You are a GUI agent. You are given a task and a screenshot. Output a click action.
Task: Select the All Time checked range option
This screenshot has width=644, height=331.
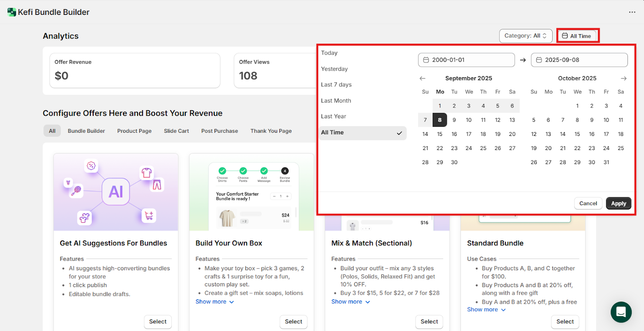pyautogui.click(x=362, y=133)
